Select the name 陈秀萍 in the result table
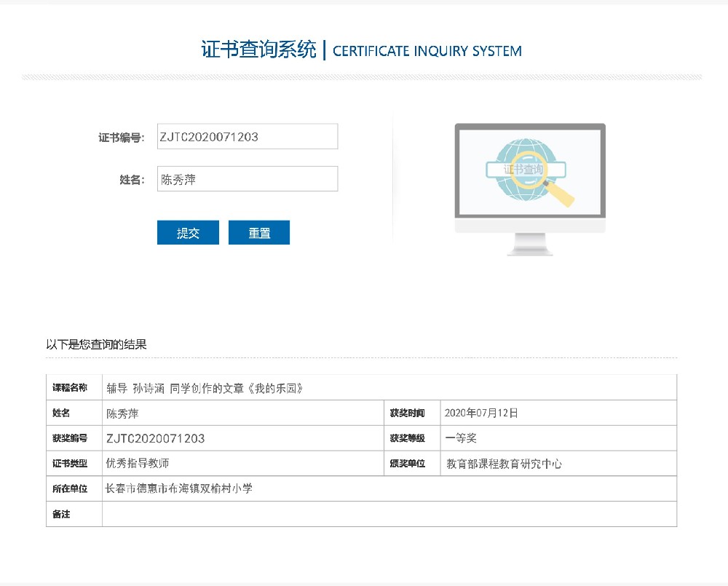This screenshot has height=586, width=728. [122, 413]
